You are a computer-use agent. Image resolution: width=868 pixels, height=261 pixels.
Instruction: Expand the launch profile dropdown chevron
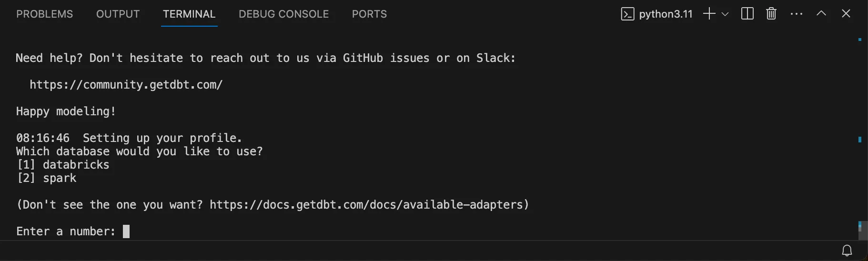[x=725, y=14]
